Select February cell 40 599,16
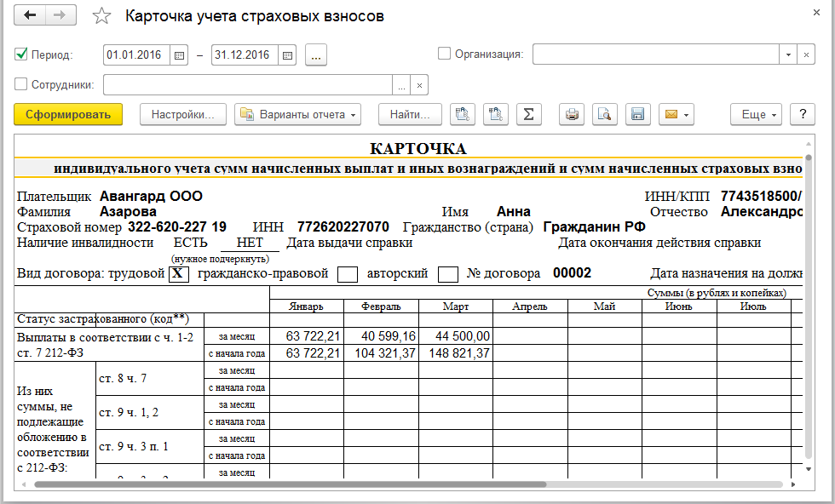835x504 pixels. pos(382,336)
